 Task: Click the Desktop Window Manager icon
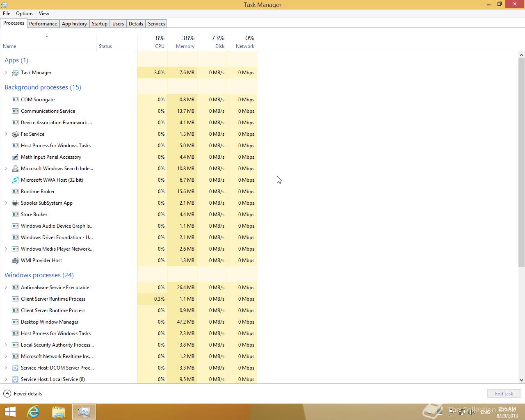[x=15, y=322]
